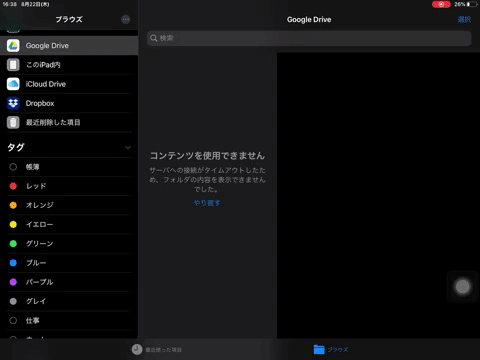Tap the red screen recording indicator
The image size is (480, 360).
tap(441, 4)
